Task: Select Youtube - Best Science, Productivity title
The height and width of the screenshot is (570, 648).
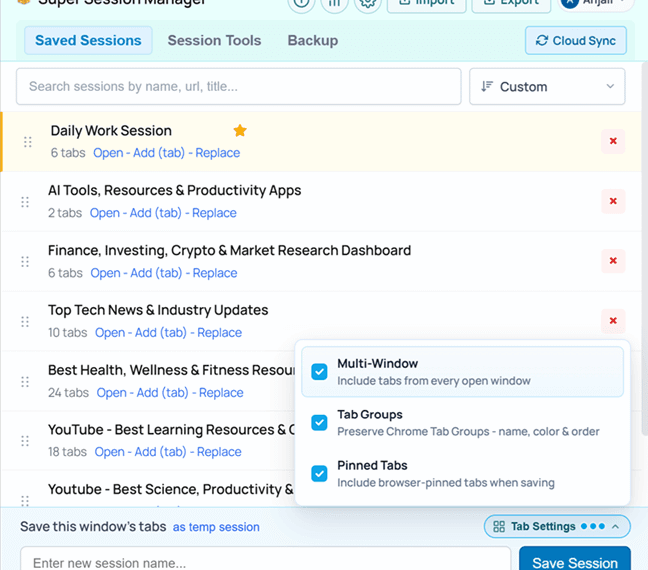Action: [170, 489]
